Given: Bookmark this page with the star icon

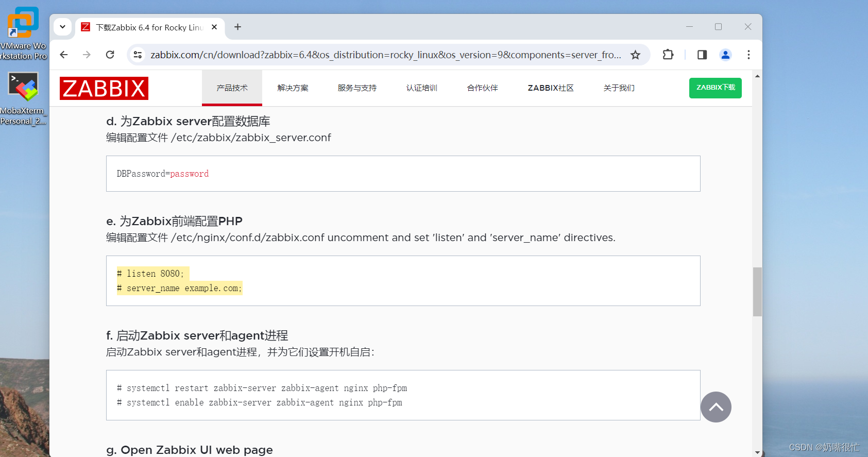Looking at the screenshot, I should click(636, 55).
